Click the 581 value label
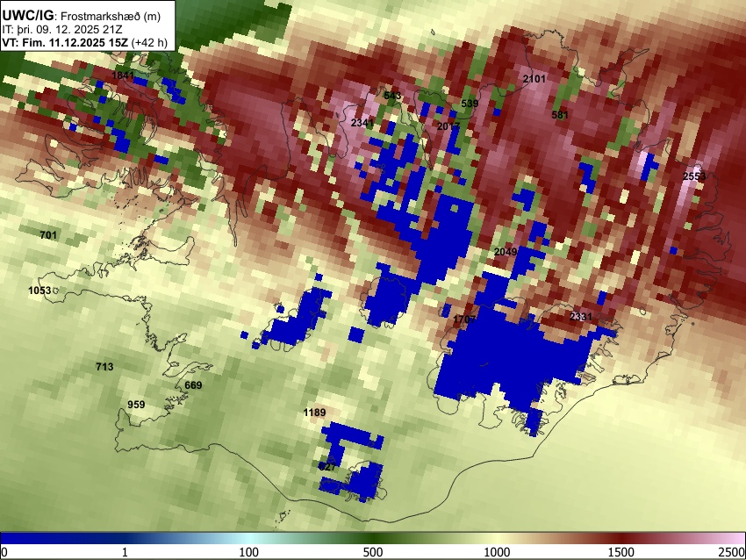 click(560, 115)
